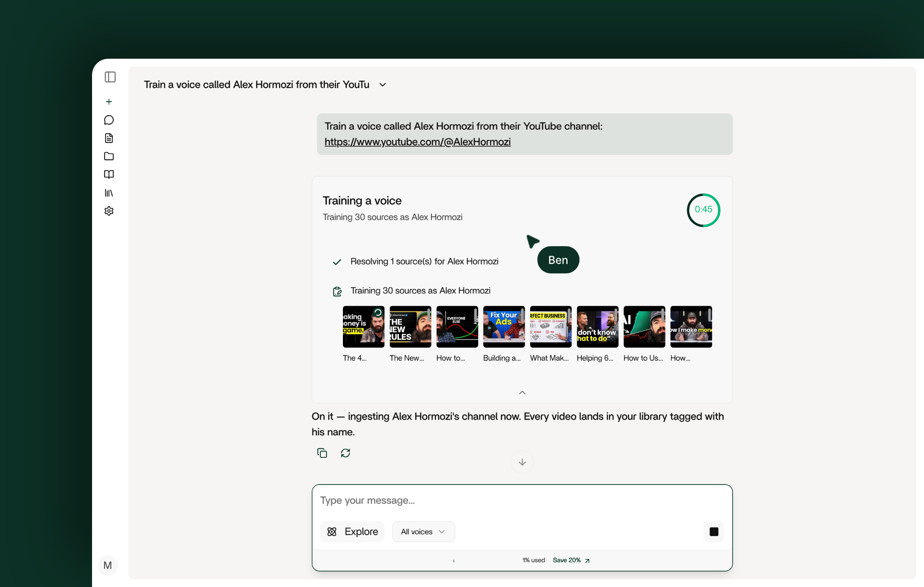This screenshot has width=924, height=587.
Task: Click the 0:45 training progress timer
Action: pyautogui.click(x=703, y=210)
